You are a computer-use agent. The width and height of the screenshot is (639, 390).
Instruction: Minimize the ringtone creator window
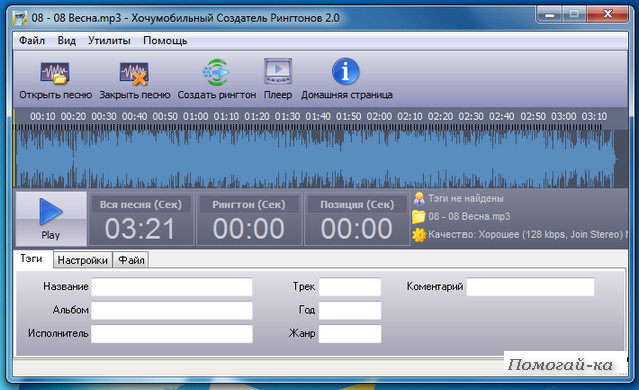coord(550,15)
